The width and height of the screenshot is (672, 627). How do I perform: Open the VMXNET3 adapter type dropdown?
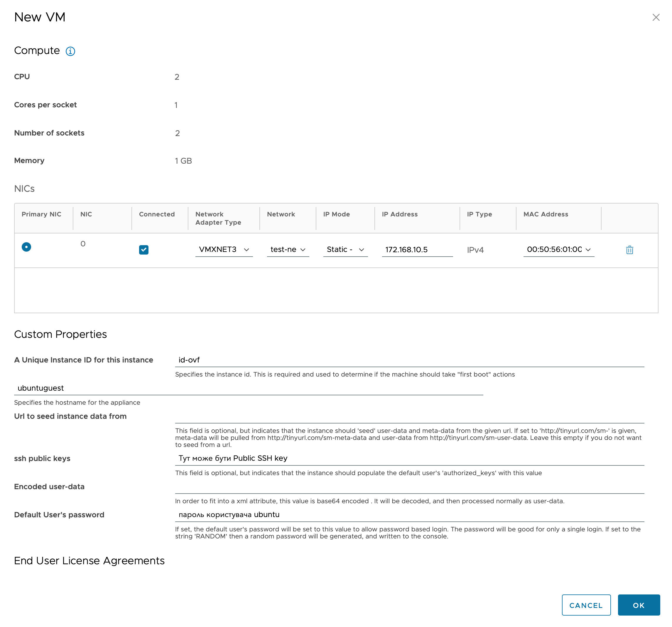pyautogui.click(x=224, y=250)
